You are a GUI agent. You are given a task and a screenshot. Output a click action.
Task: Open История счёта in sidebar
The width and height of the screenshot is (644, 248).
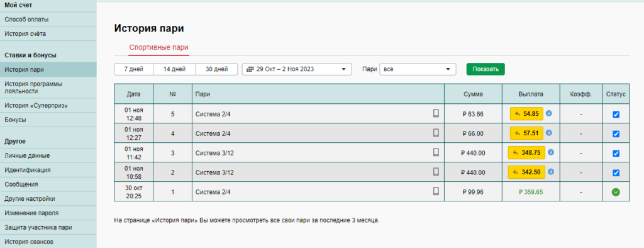coord(48,34)
